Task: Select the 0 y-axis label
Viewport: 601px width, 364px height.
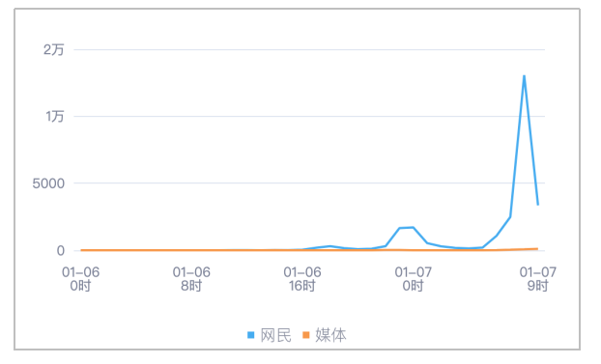Action: [x=61, y=251]
